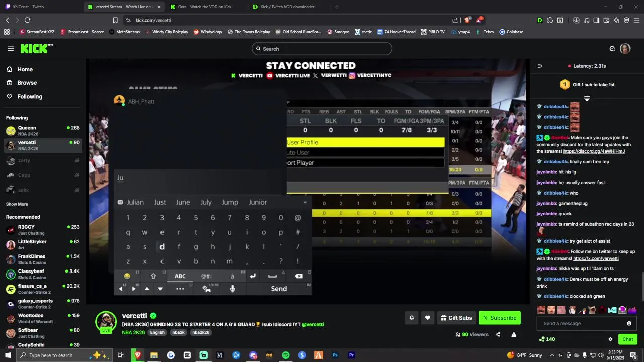Open R3GGY recommended channel

43,230
